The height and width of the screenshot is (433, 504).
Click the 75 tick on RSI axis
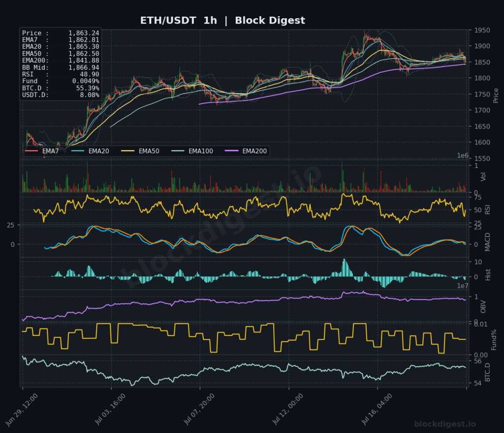click(478, 197)
